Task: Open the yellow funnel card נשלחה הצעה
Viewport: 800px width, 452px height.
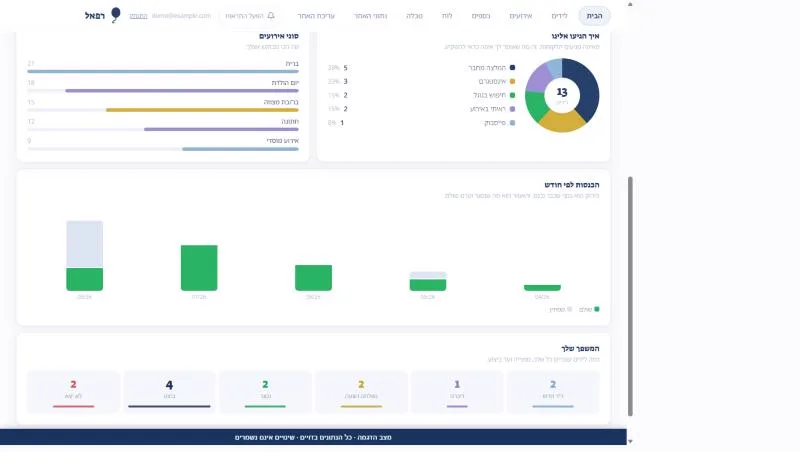Action: [361, 392]
